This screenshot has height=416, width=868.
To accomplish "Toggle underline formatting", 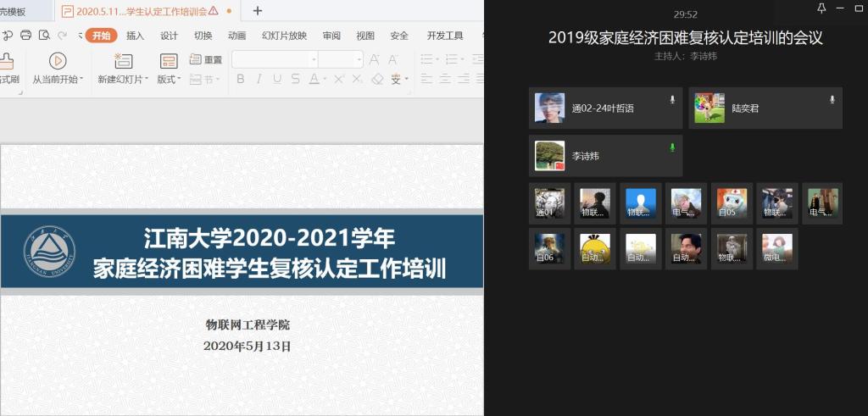I will pyautogui.click(x=277, y=79).
